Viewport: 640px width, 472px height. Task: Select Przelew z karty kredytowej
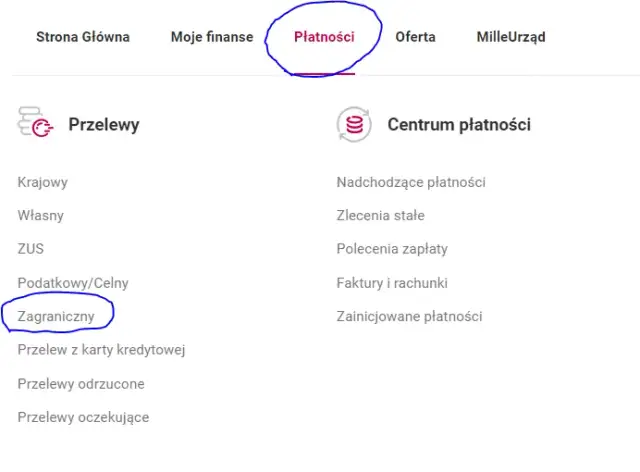102,350
